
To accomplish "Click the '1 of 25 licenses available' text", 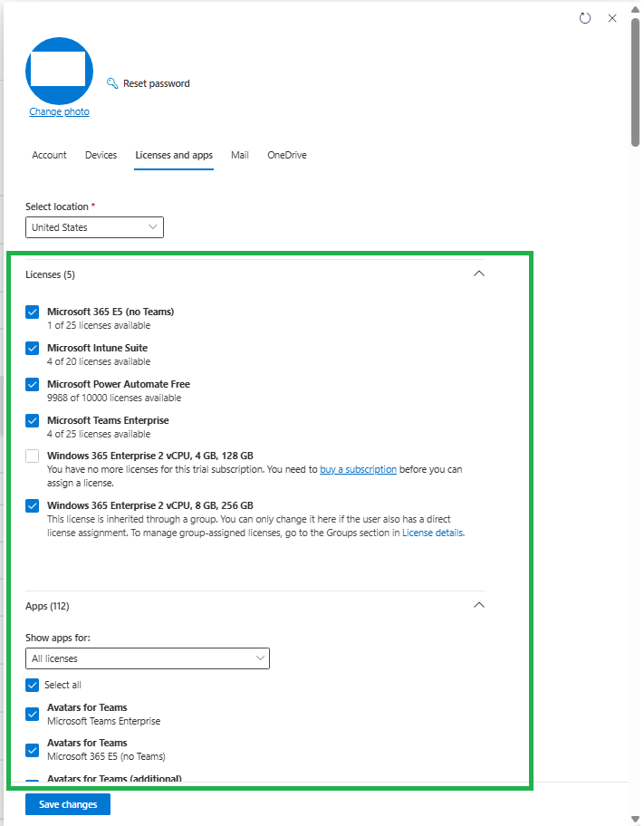I will tap(99, 325).
